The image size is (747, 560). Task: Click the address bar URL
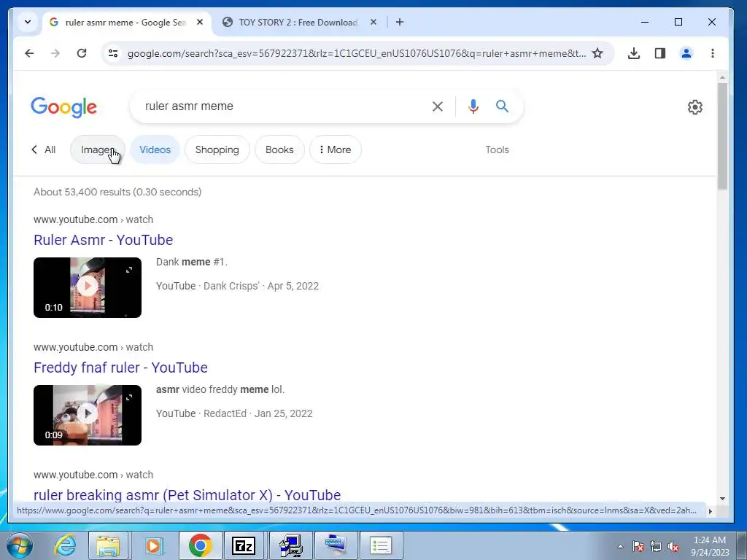(356, 53)
